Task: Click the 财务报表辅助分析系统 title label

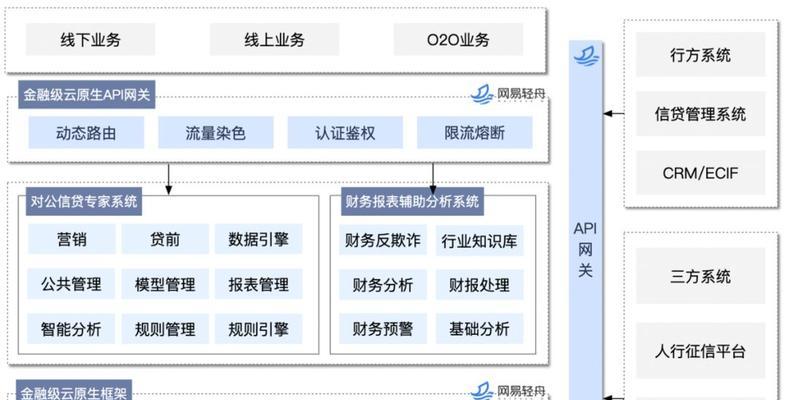Action: (412, 202)
